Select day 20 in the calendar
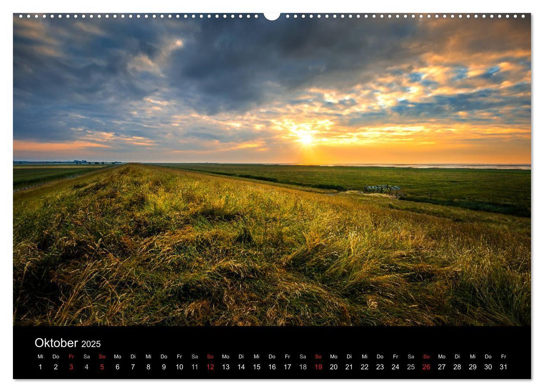The width and height of the screenshot is (544, 392). click(334, 367)
